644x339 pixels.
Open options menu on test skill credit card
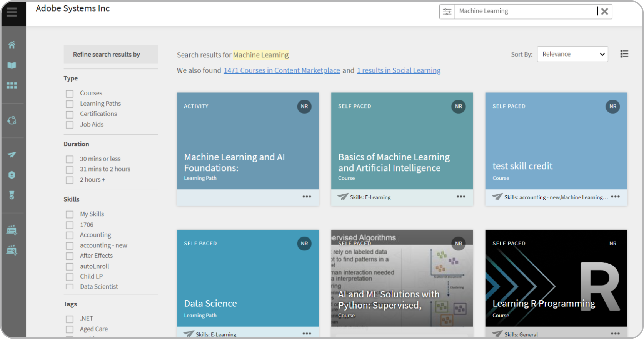click(616, 197)
